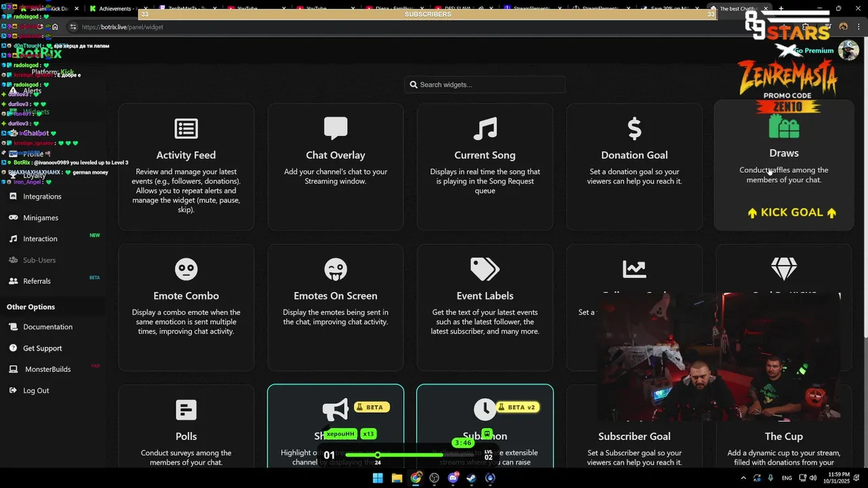Open the Draws widget card title
This screenshot has width=868, height=488.
[x=784, y=153]
